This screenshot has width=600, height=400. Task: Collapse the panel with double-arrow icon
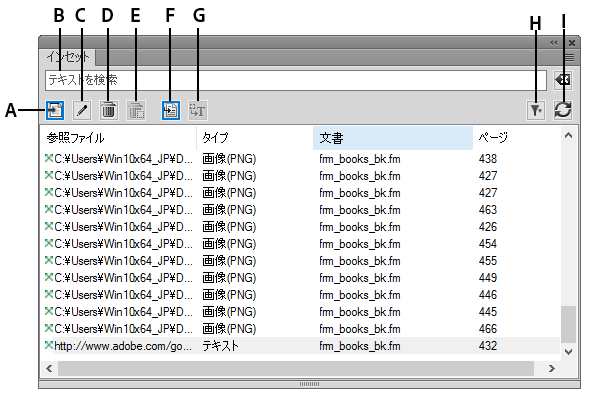coord(554,43)
